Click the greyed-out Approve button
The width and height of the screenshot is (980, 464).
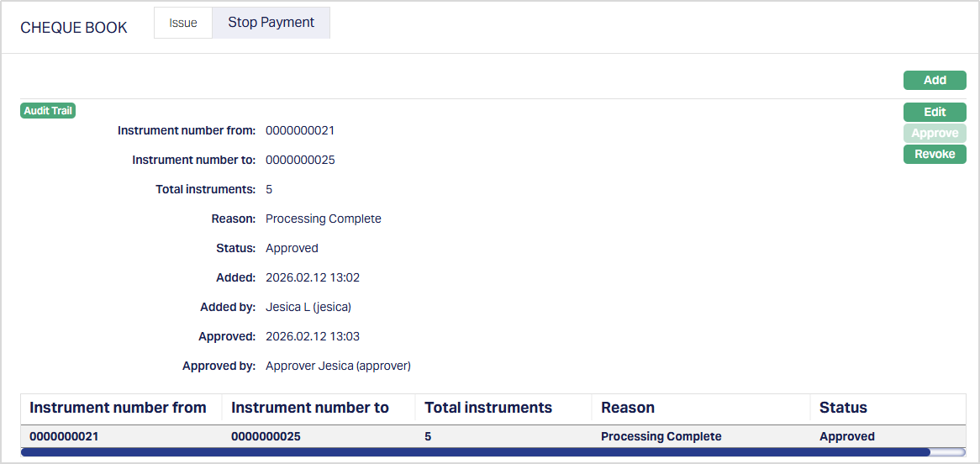pos(935,133)
